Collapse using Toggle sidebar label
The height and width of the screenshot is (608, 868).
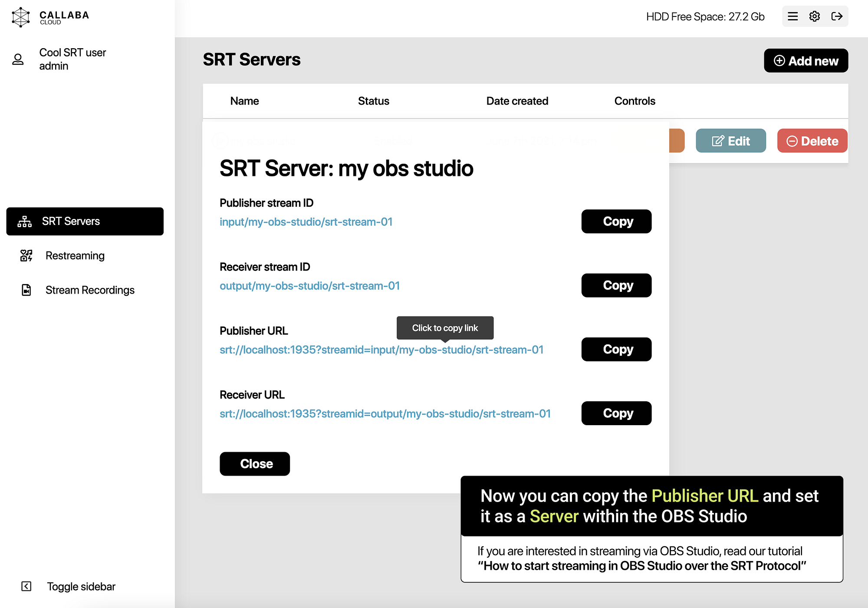coord(81,587)
